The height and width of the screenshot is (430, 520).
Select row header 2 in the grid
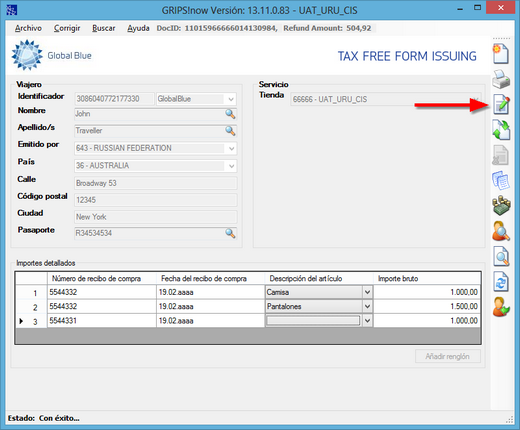click(31, 307)
